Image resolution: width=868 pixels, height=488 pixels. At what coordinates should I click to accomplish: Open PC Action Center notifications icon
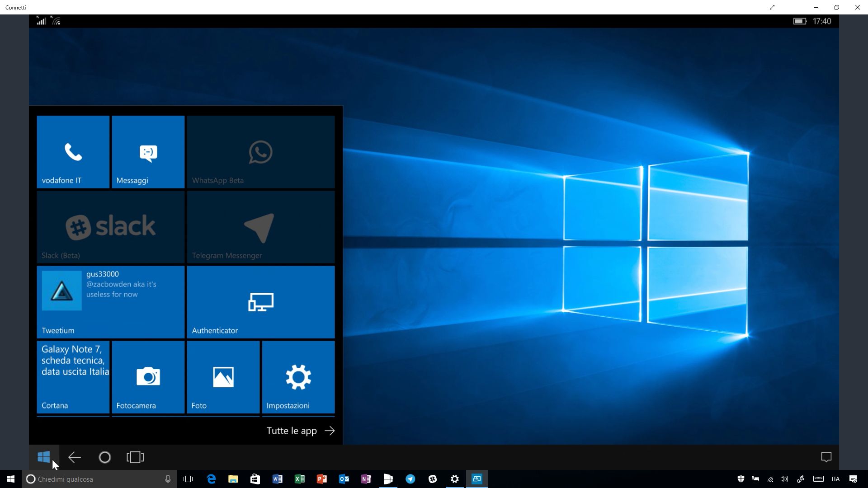(853, 479)
